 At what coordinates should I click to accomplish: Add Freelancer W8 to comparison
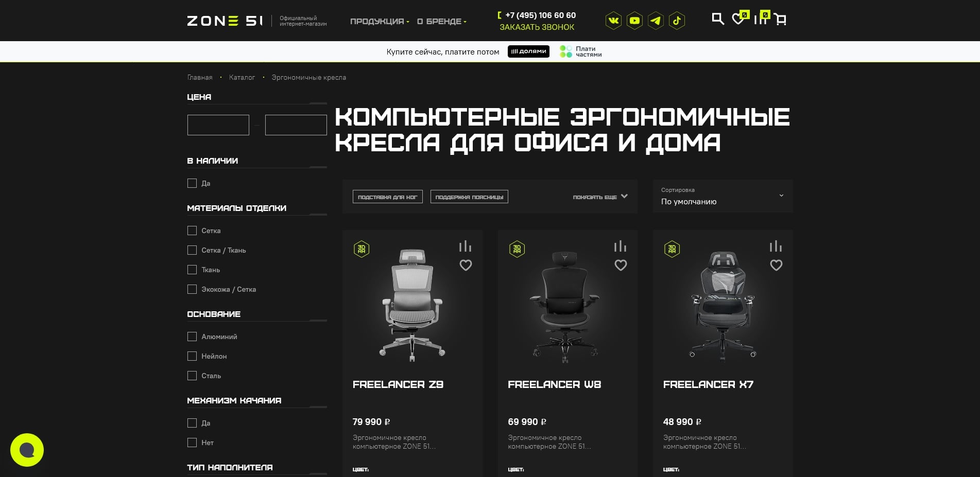[x=620, y=246]
